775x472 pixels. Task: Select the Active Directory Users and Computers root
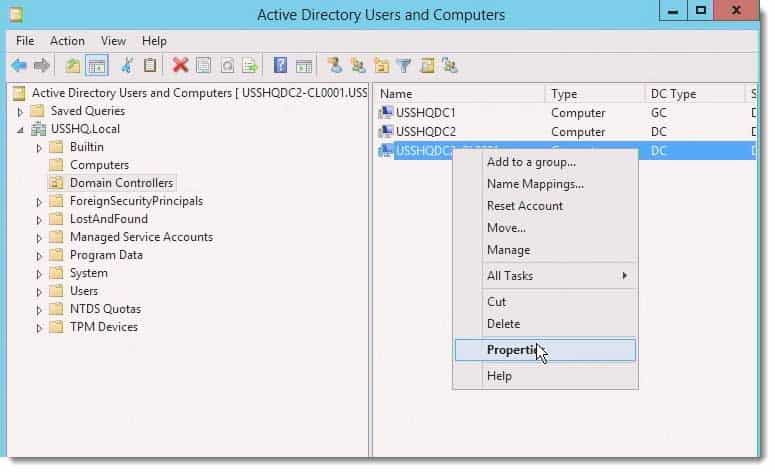point(199,93)
